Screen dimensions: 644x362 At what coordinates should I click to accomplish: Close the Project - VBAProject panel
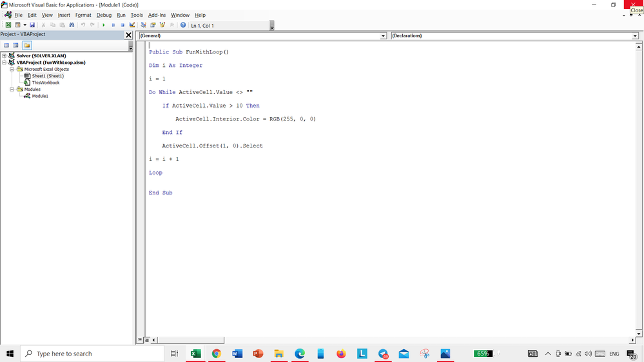coord(128,35)
